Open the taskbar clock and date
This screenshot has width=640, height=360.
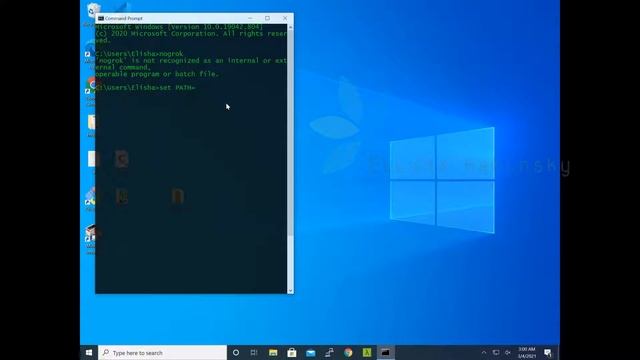coord(527,353)
